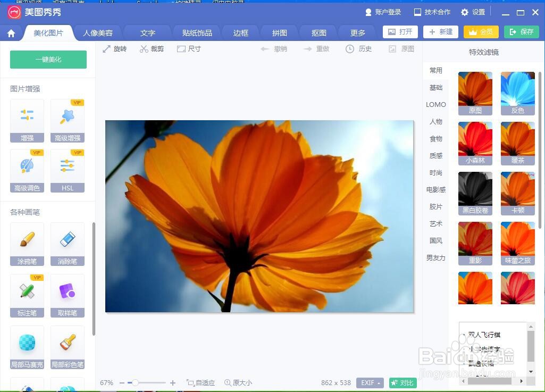
Task: Switch to 美化图片 tab
Action: click(x=48, y=33)
